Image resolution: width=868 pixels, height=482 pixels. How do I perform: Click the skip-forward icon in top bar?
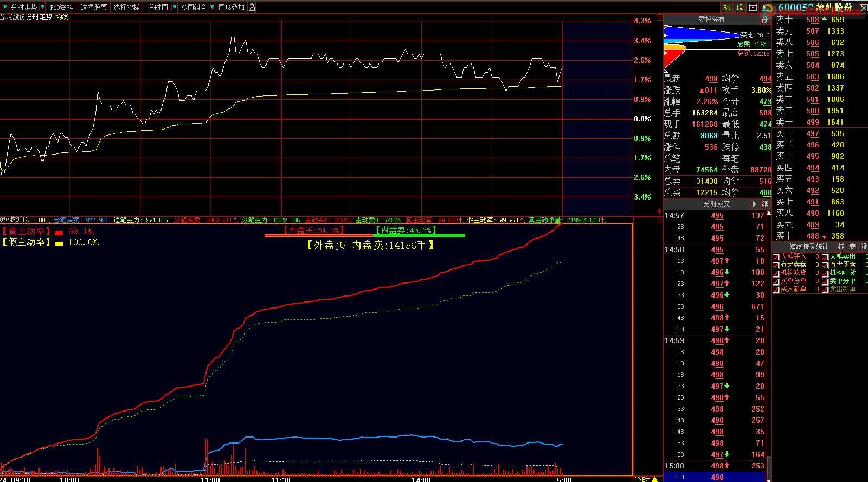766,8
